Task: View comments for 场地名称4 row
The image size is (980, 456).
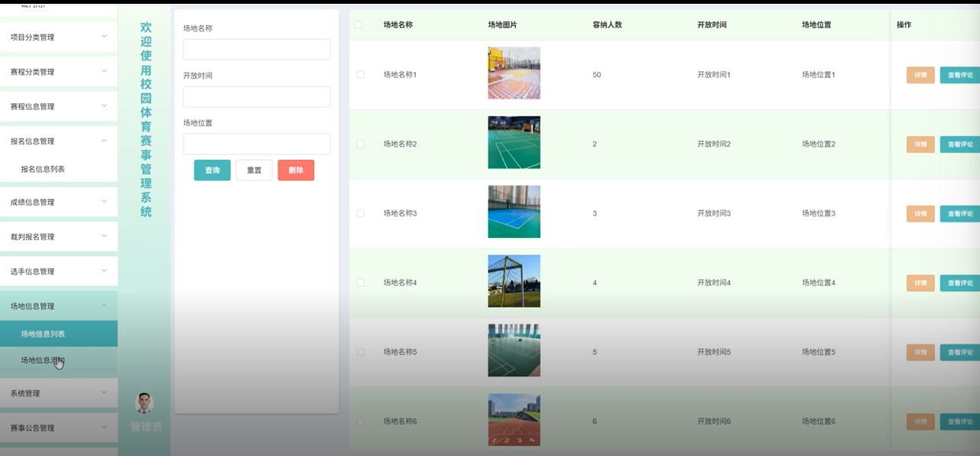Action: pos(960,283)
